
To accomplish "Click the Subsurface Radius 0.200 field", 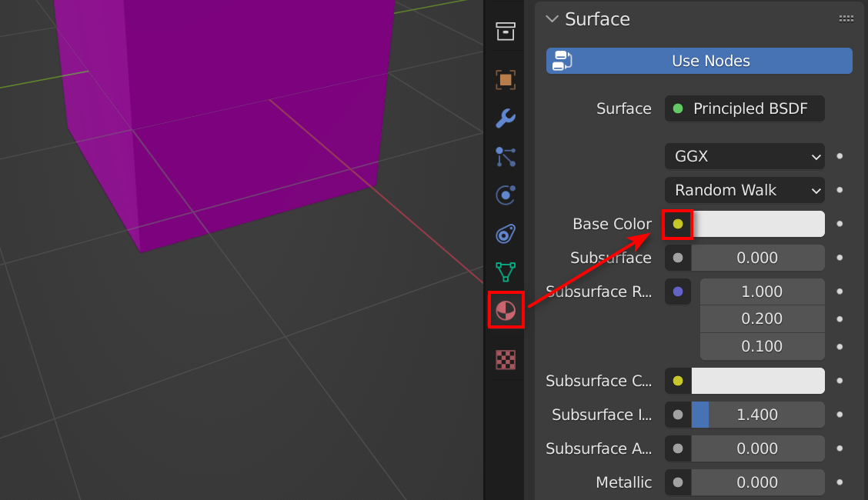I will [x=763, y=319].
